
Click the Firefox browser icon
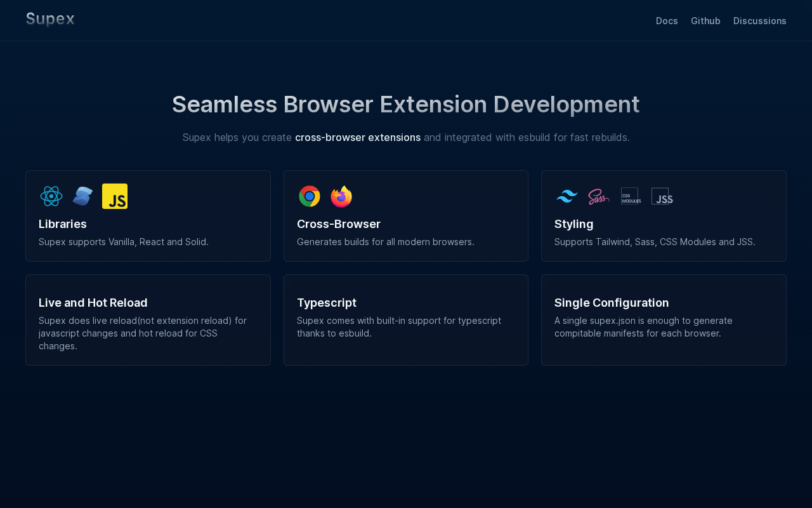coord(341,196)
